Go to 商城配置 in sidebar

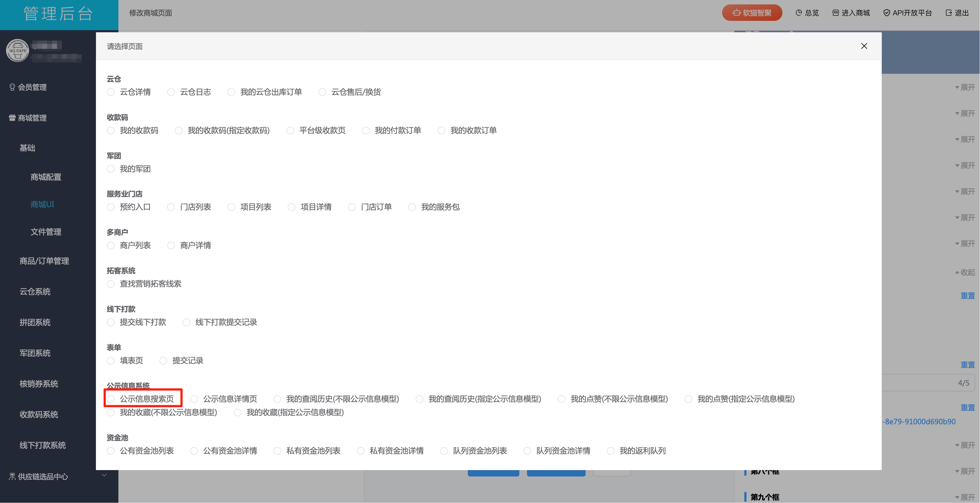click(46, 177)
